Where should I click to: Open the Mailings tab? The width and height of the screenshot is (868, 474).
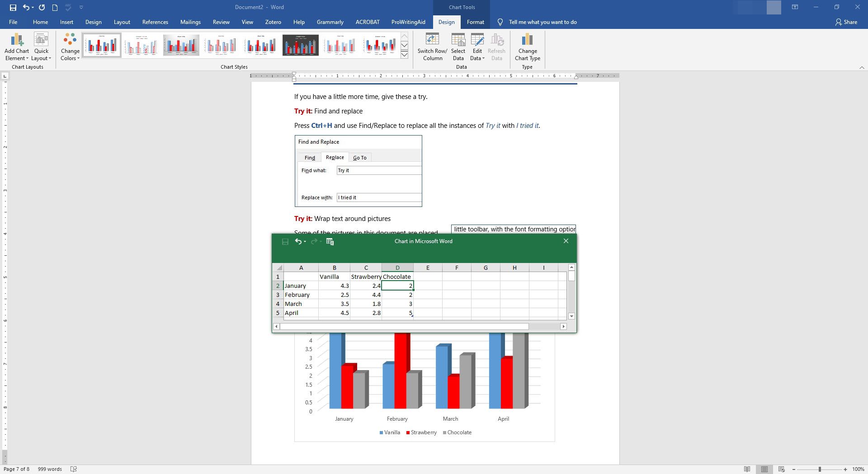(x=190, y=22)
